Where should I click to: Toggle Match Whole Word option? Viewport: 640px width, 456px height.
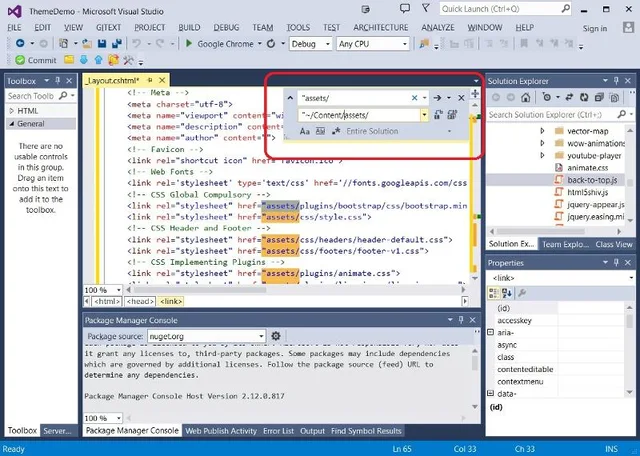click(x=320, y=131)
